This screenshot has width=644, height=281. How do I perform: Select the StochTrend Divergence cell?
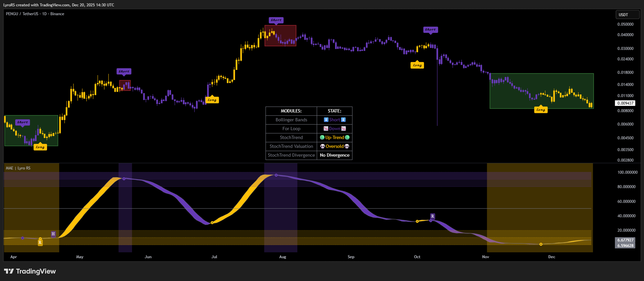click(x=291, y=155)
